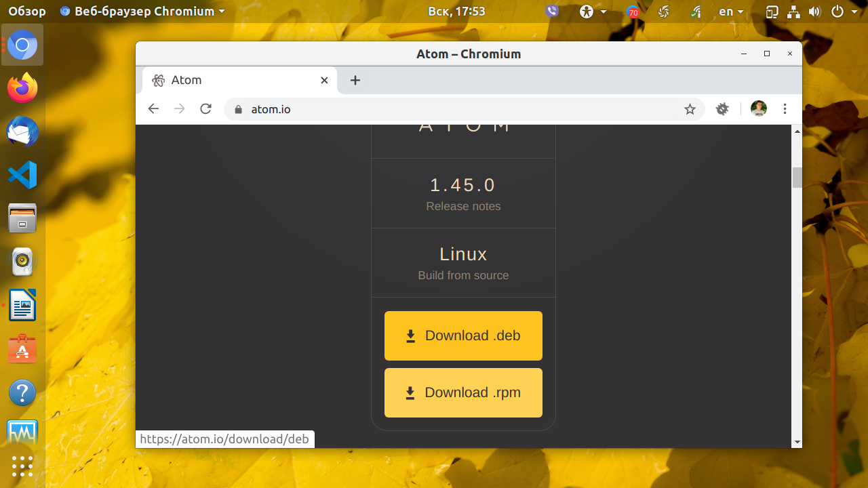Open the Viber tray icon
This screenshot has width=868, height=488.
[553, 12]
